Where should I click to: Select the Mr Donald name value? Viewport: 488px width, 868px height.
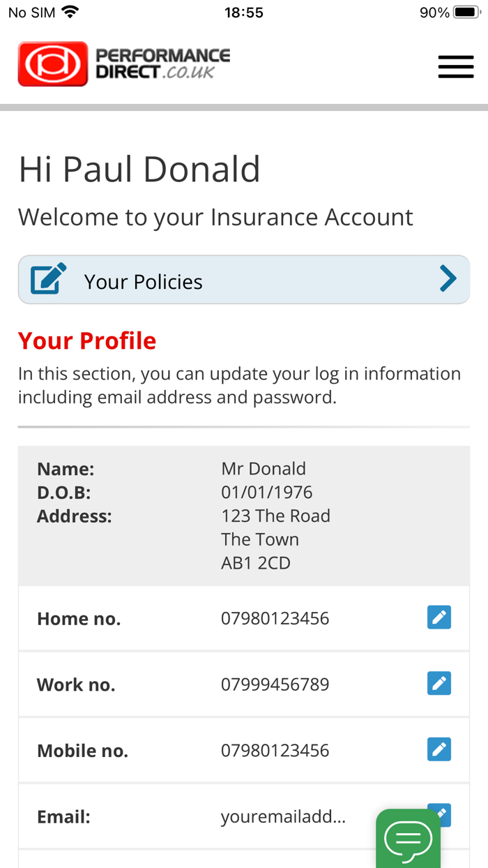pyautogui.click(x=264, y=468)
